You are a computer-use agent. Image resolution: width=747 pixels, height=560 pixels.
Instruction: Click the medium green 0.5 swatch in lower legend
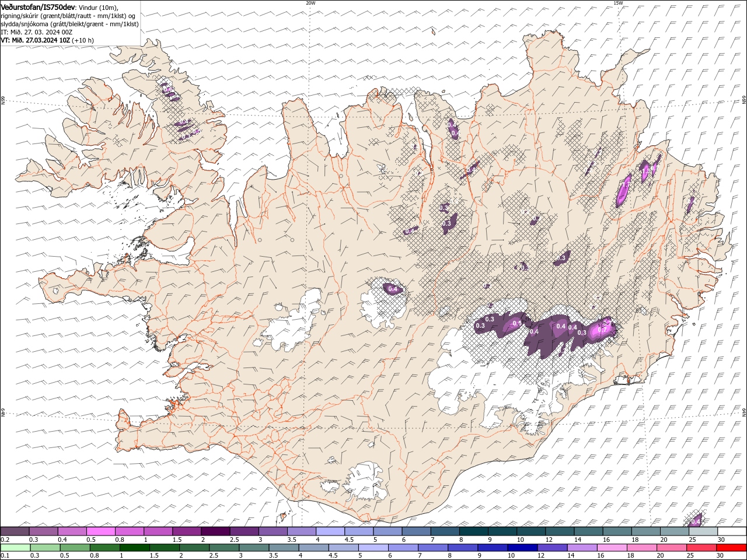click(x=75, y=548)
